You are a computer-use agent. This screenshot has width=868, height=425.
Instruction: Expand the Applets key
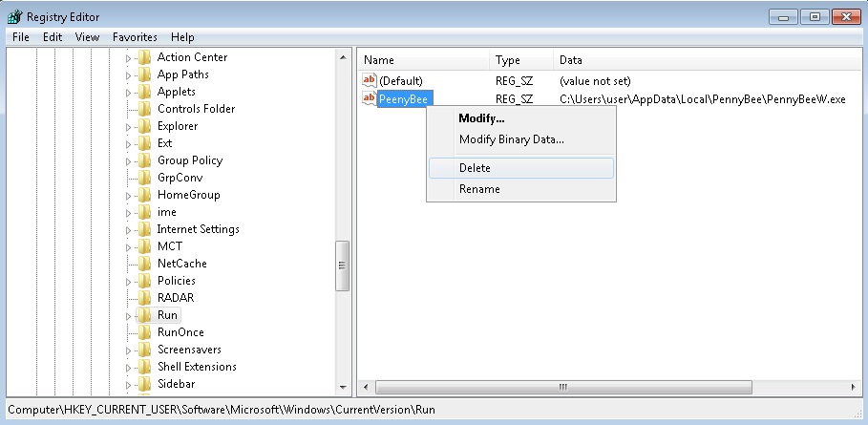(128, 93)
